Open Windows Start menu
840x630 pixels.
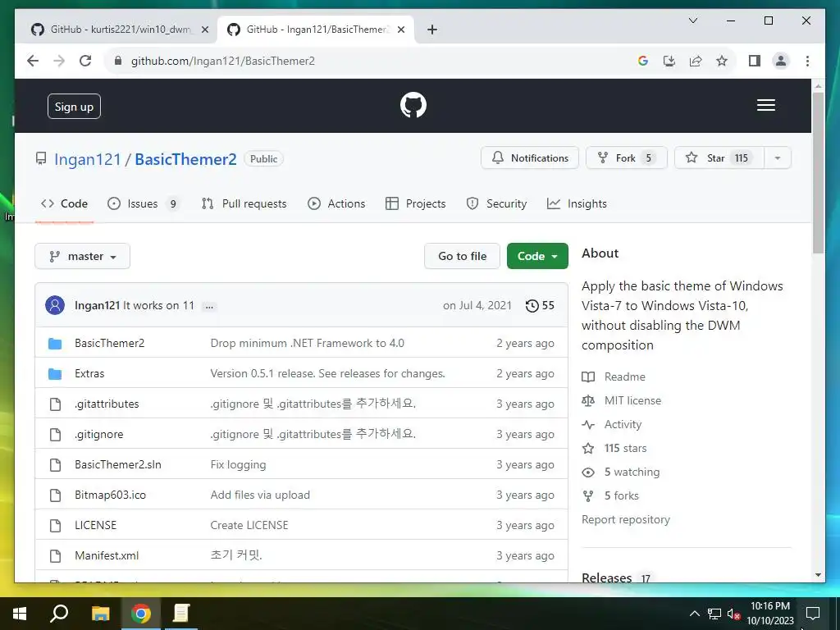20,614
